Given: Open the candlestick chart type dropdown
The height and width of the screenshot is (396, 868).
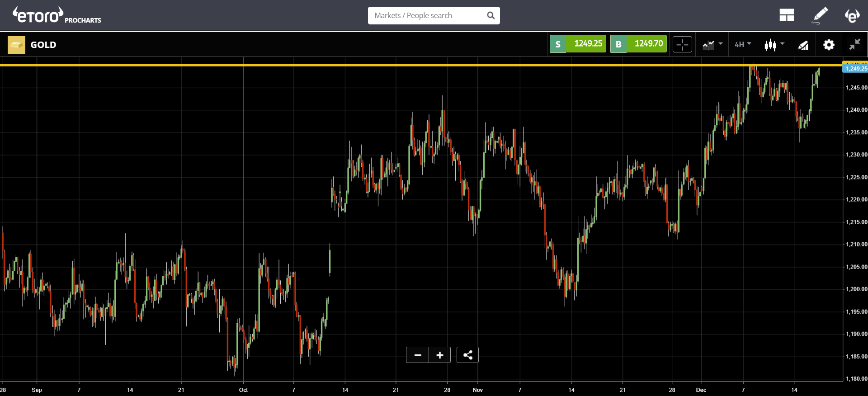Looking at the screenshot, I should pos(774,44).
